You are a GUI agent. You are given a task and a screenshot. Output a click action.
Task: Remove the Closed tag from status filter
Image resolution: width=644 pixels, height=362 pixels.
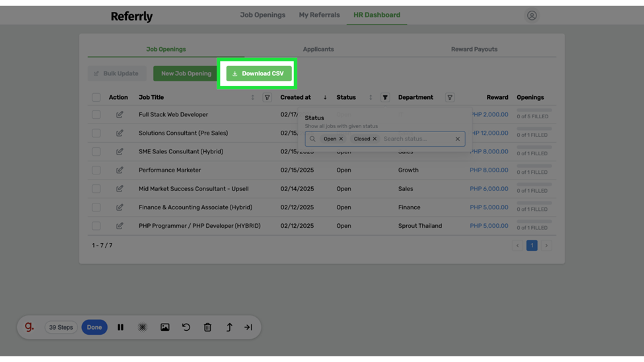click(x=375, y=139)
